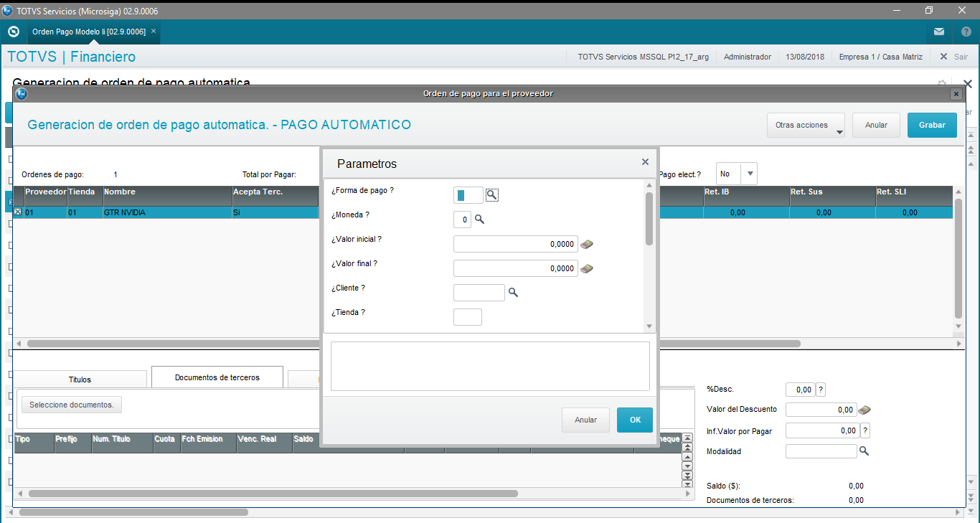
Task: Click the TOTVS logo menu icon
Action: 13,32
